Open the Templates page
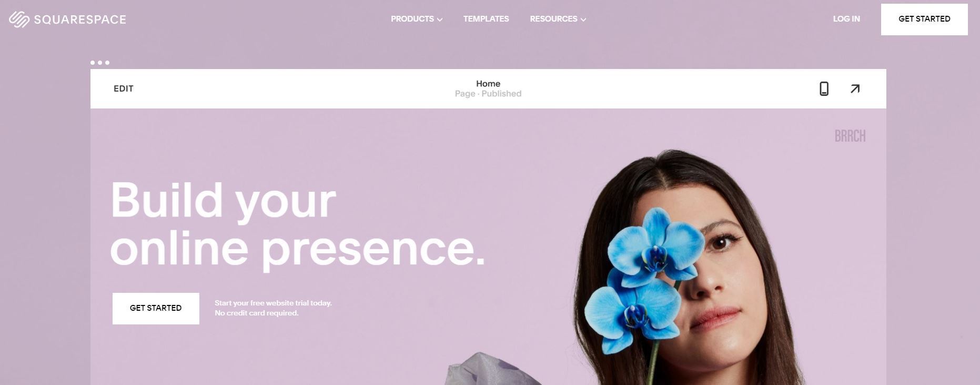980x385 pixels. pos(486,19)
